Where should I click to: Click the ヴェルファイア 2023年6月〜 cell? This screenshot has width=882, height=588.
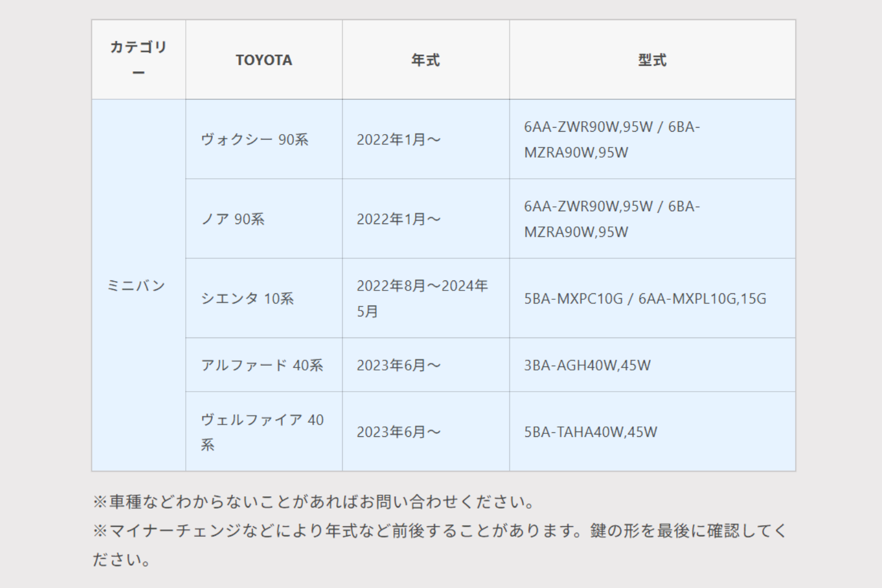[x=426, y=432]
